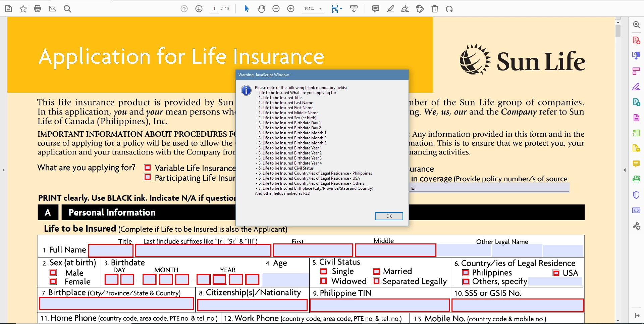Zoom in with the plus icon
This screenshot has height=324, width=644.
click(291, 9)
